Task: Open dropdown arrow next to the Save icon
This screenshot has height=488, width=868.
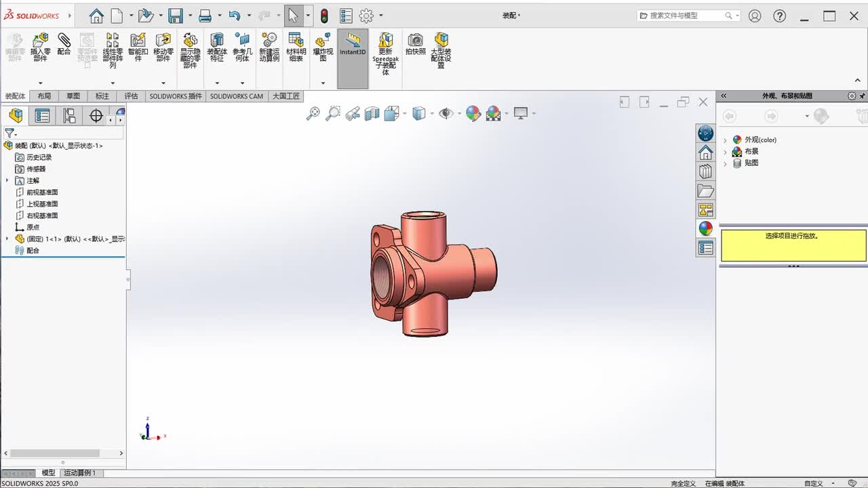Action: [x=190, y=16]
